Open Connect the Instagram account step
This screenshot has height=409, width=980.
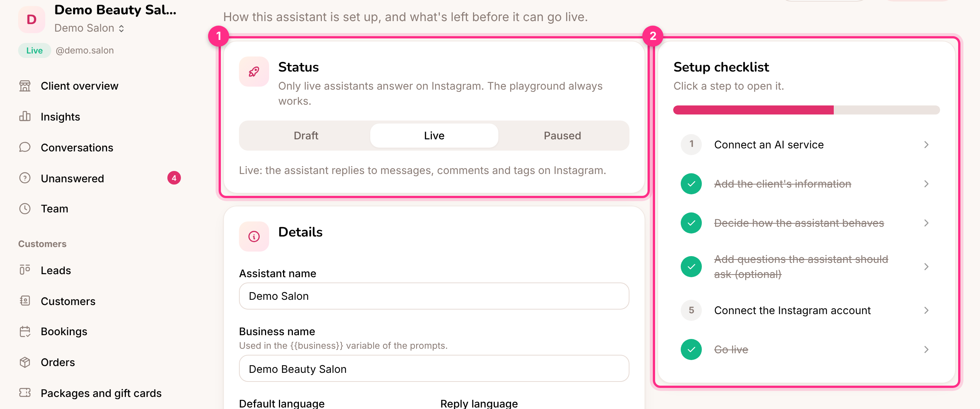tap(807, 311)
